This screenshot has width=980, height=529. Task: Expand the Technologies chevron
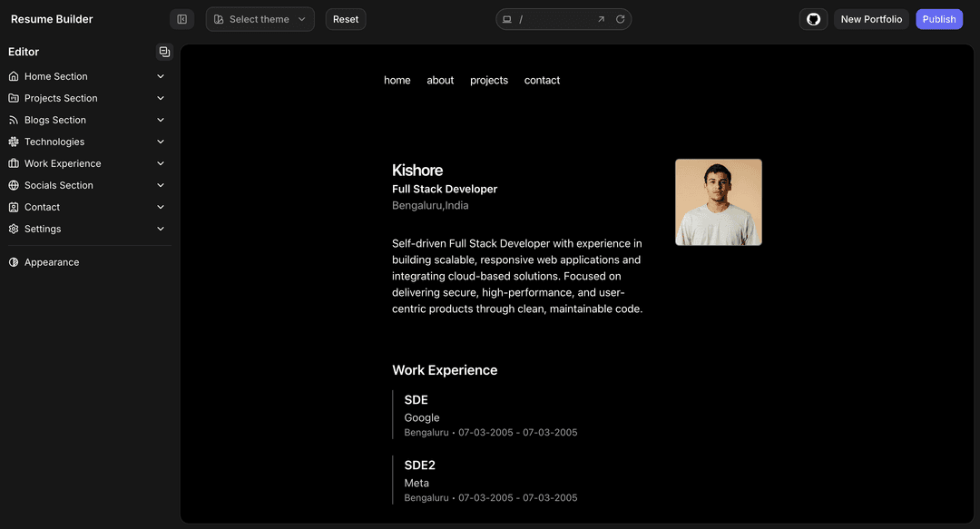(161, 142)
